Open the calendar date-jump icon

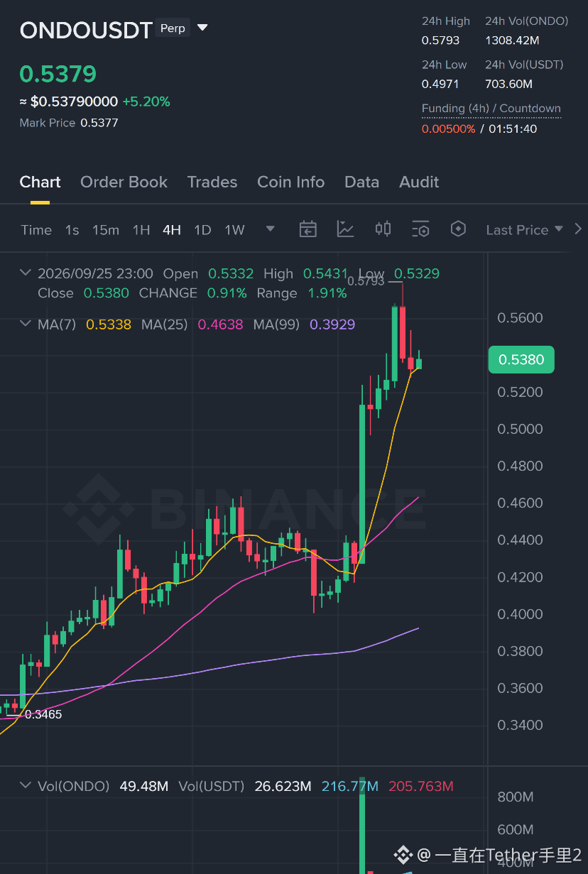(307, 229)
